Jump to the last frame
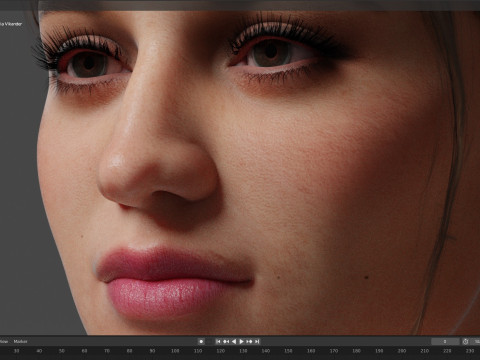Screen dimensions: 480x360 tap(257, 341)
